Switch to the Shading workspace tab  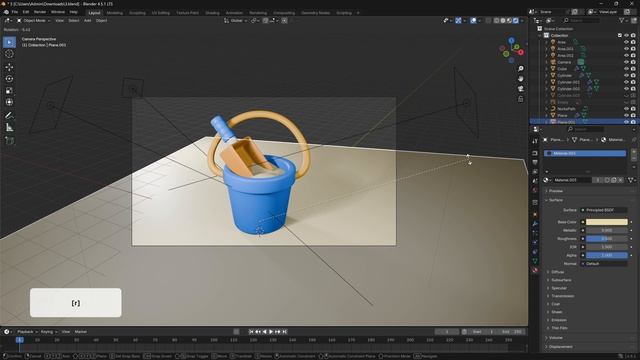[x=212, y=13]
